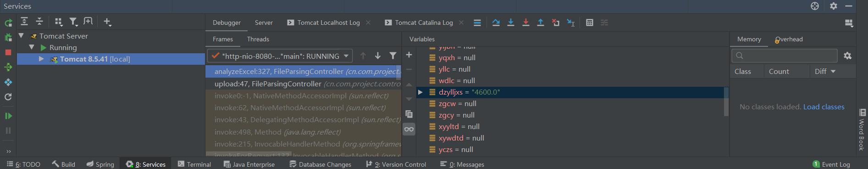Close the Tomcat Catalina Log tab

point(461,23)
